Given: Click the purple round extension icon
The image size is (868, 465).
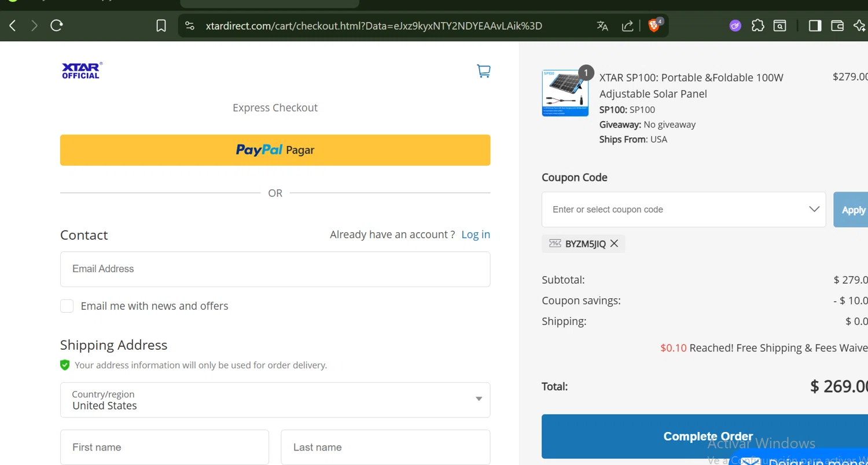Looking at the screenshot, I should pyautogui.click(x=735, y=25).
